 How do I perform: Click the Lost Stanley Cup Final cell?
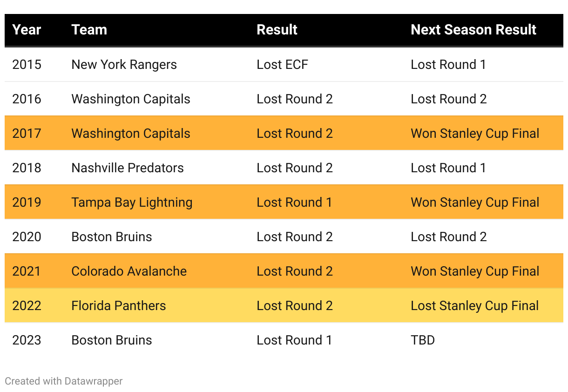[x=474, y=306]
